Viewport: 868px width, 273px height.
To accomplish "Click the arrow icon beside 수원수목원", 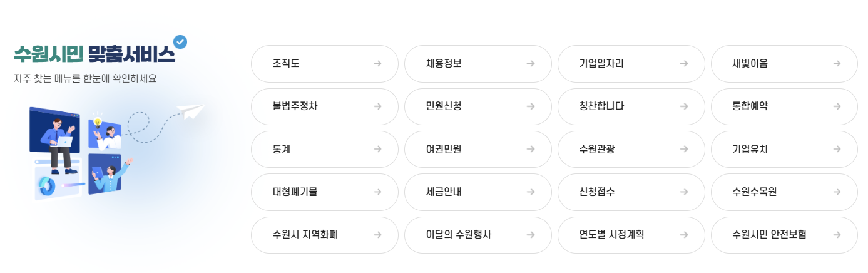I will [837, 192].
